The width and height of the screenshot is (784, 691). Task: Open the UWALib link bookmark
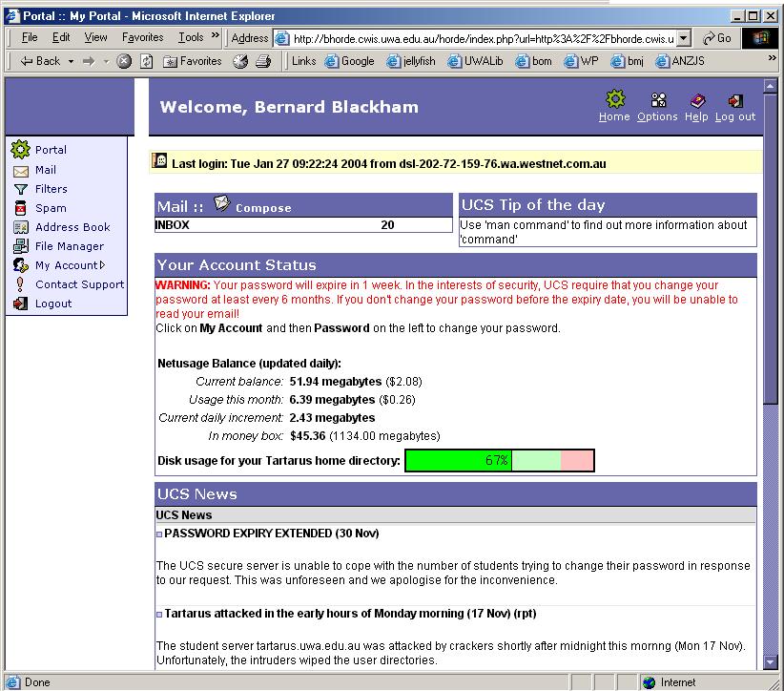coord(475,61)
